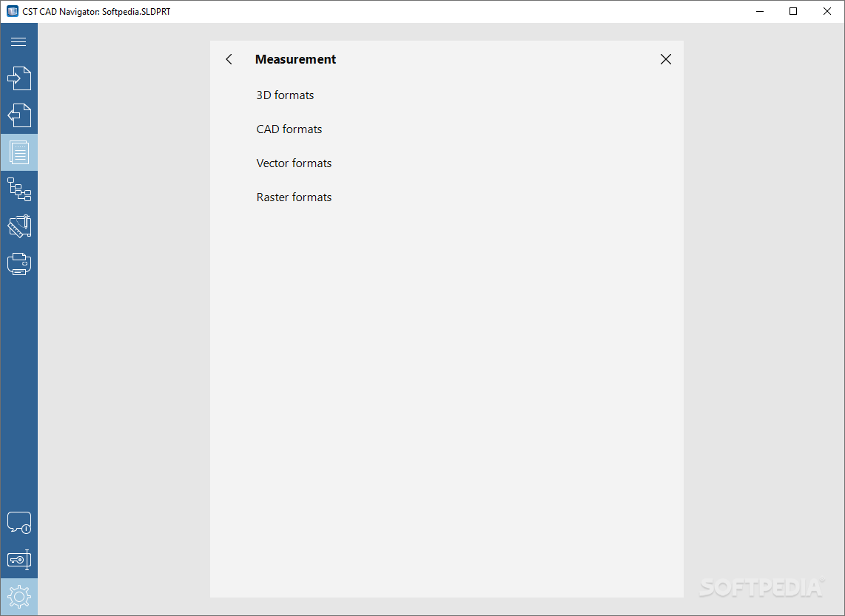Open the info chat bubble icon

(18, 523)
